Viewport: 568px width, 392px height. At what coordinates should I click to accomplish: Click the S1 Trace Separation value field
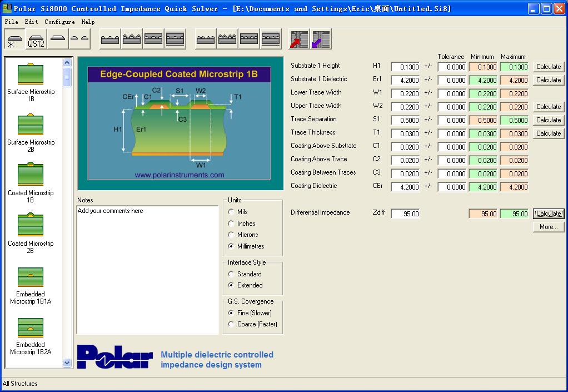point(405,120)
